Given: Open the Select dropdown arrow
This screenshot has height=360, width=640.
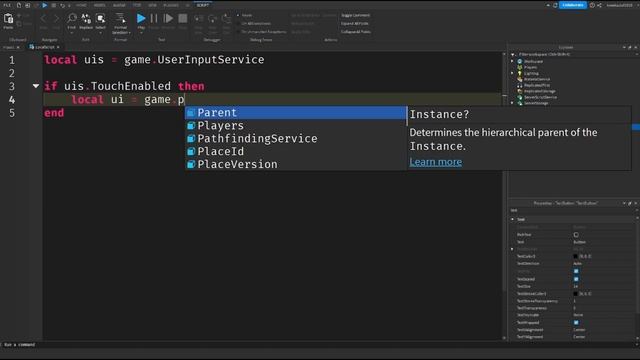Looking at the screenshot, I should [x=100, y=32].
